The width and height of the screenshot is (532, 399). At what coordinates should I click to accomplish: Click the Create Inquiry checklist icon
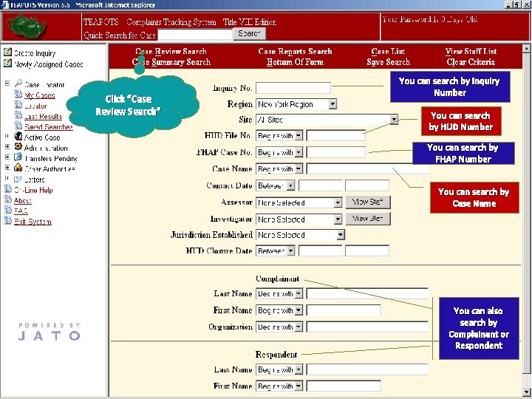click(x=7, y=52)
